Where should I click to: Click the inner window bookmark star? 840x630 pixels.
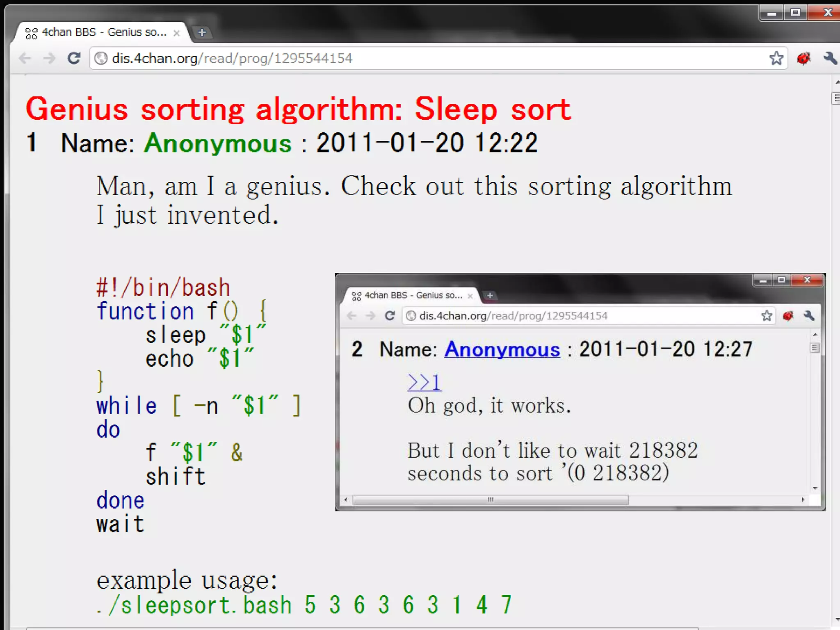[767, 315]
